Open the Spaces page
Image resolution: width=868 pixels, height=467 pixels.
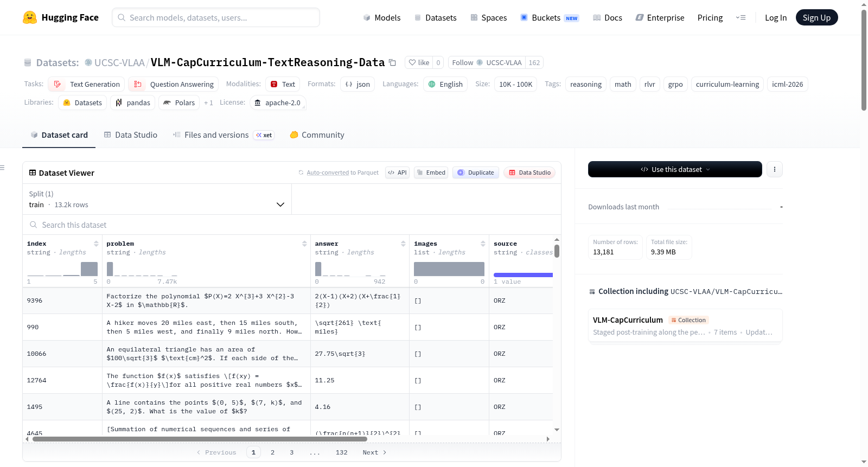tap(489, 18)
